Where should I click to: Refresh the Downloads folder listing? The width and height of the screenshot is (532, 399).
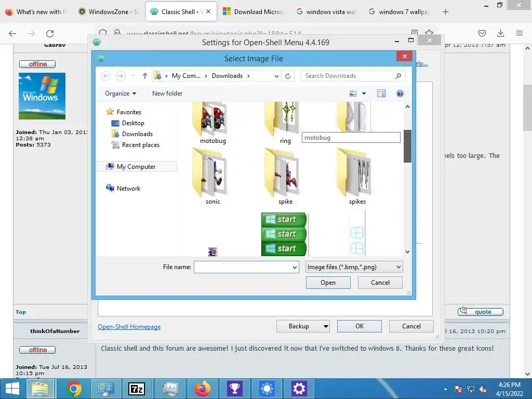coord(288,76)
